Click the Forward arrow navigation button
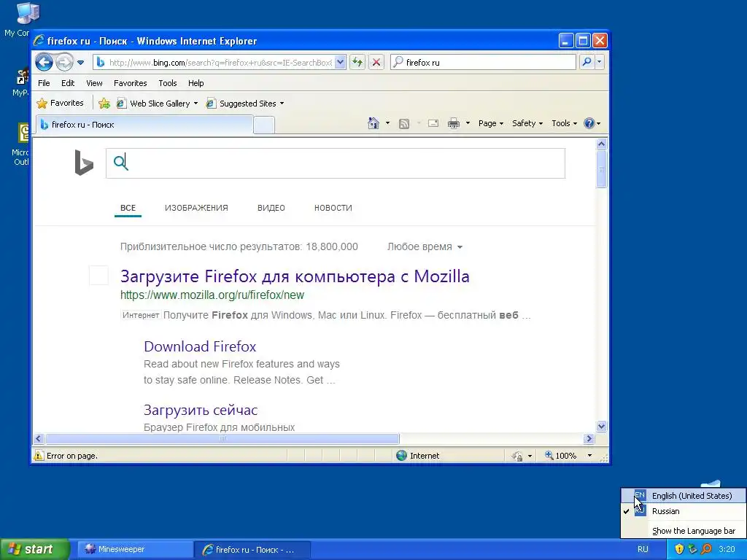 pyautogui.click(x=64, y=62)
